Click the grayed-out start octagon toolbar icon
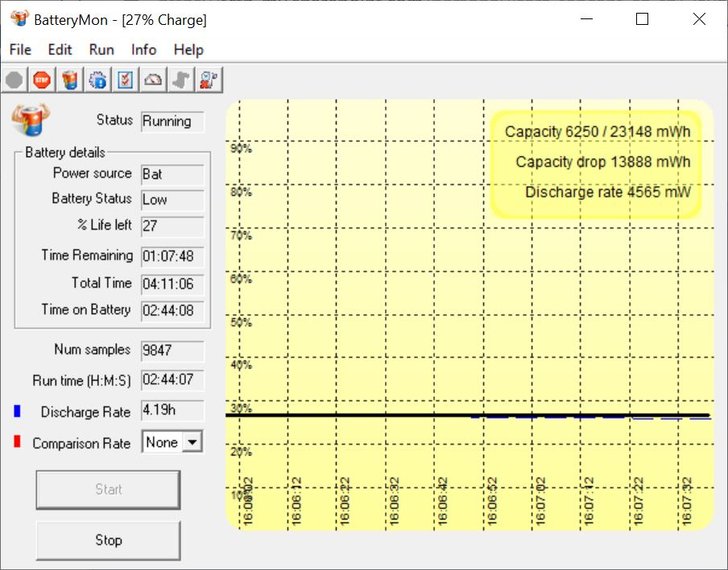Viewport: 728px width, 570px height. [14, 80]
